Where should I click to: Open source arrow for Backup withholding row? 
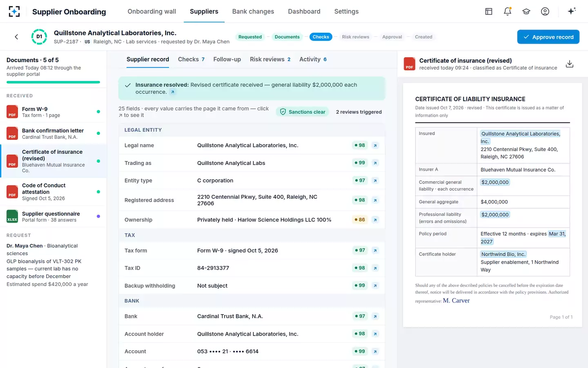pyautogui.click(x=375, y=286)
